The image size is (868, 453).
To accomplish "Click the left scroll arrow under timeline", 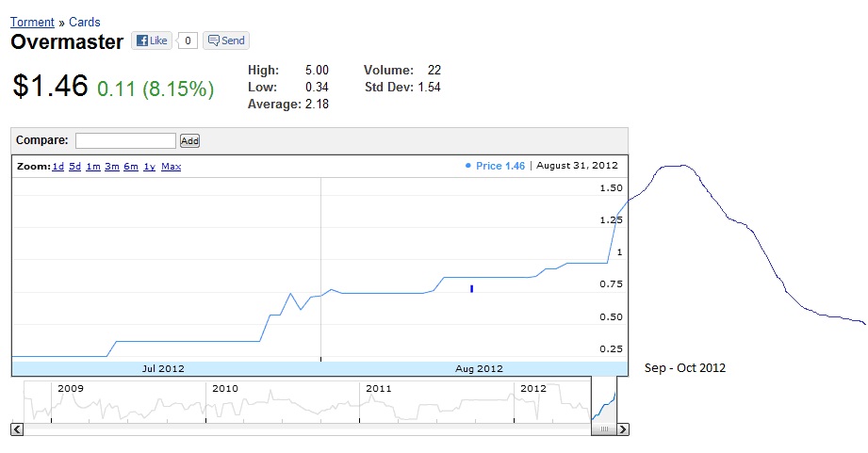I will [x=16, y=429].
